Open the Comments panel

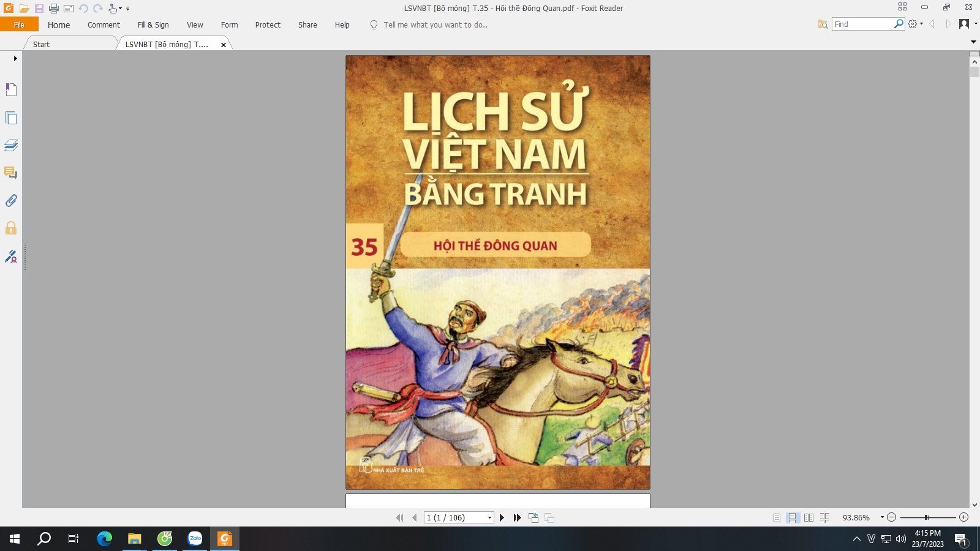coord(11,173)
